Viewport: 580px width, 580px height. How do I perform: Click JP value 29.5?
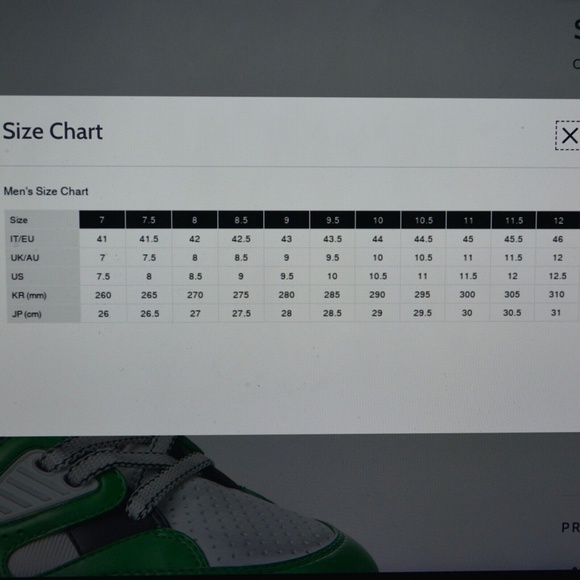click(x=422, y=313)
